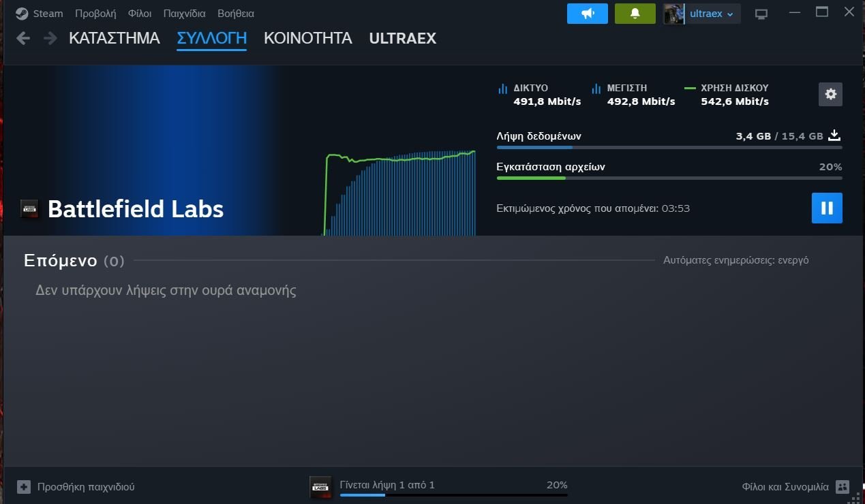Click the bottom bar Battlefield Labs thumbnail
The image size is (865, 504).
(320, 487)
